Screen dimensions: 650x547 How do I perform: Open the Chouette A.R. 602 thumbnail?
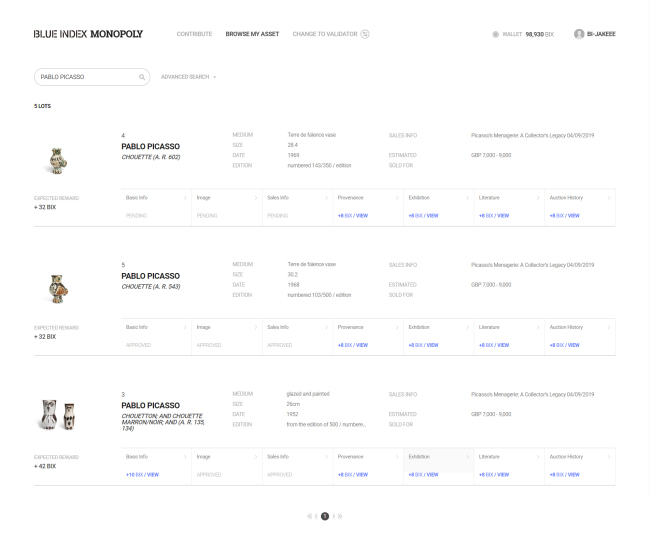pyautogui.click(x=56, y=161)
